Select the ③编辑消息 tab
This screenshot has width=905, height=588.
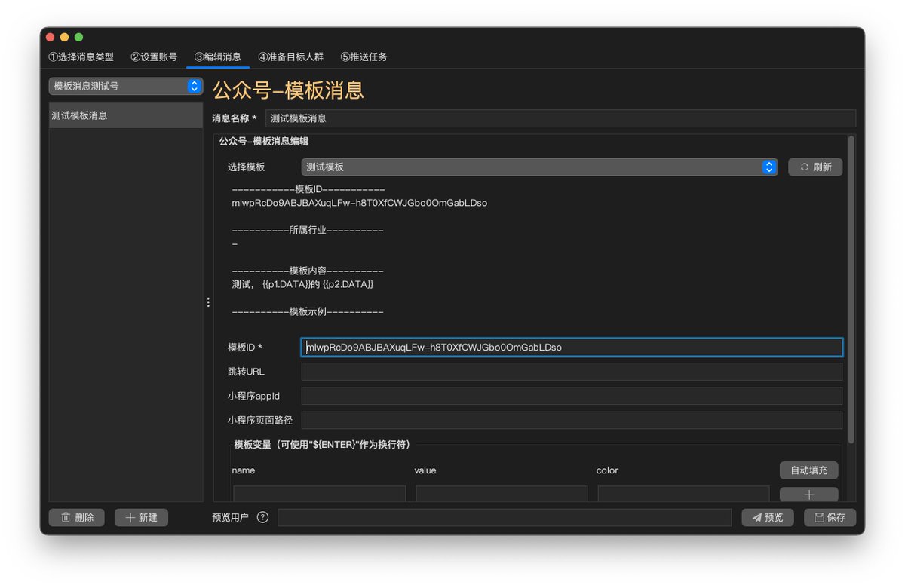(218, 57)
